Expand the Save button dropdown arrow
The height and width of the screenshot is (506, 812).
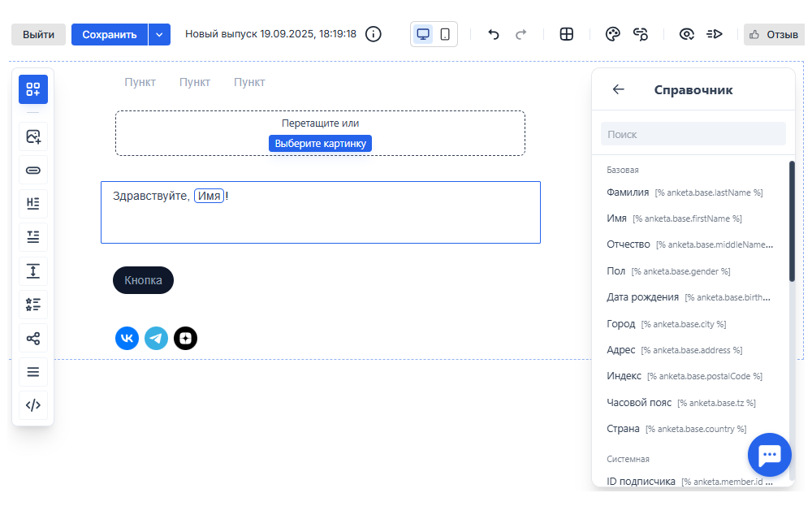click(159, 34)
